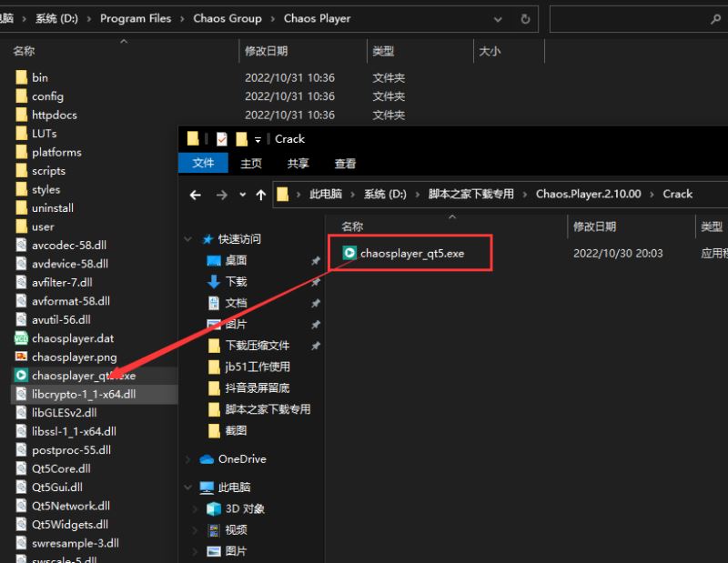Open Documents (文档) in quick access
The image size is (728, 563).
point(236,303)
